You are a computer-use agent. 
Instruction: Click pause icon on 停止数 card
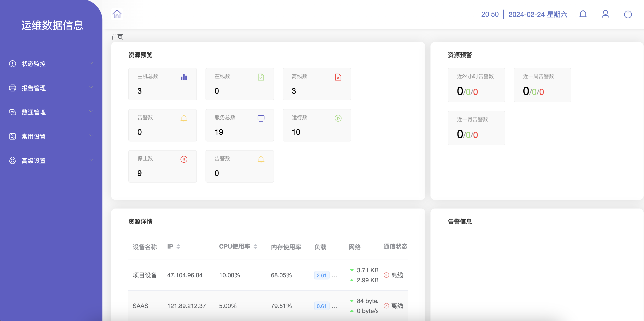[184, 159]
